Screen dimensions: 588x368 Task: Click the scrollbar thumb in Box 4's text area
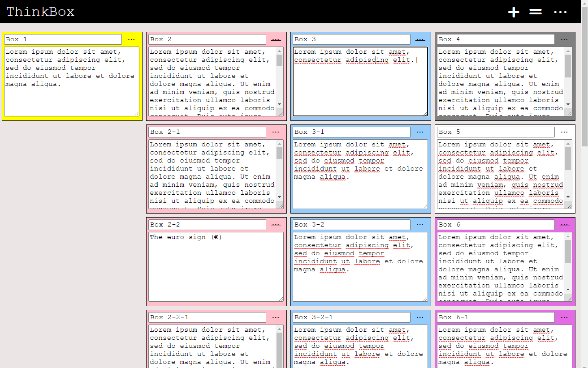tap(568, 66)
